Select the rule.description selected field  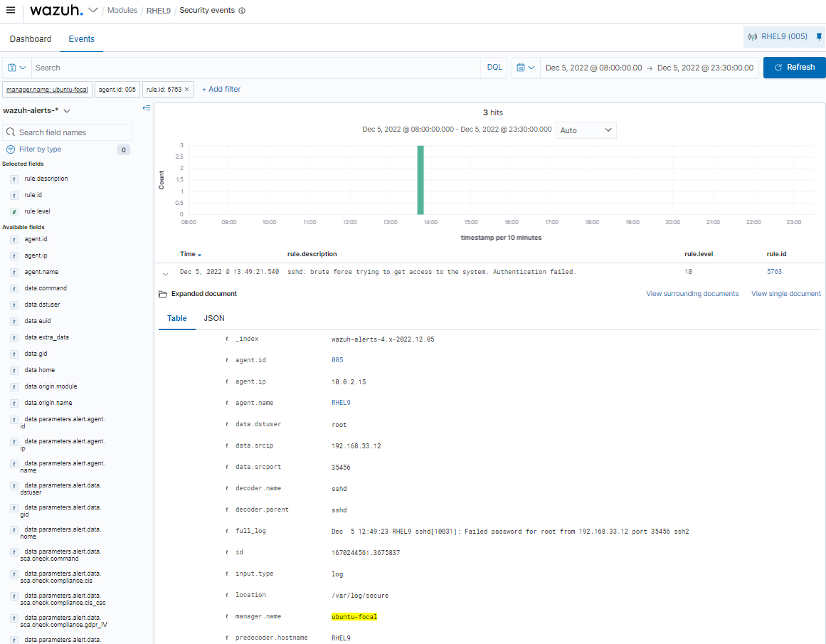click(x=46, y=179)
